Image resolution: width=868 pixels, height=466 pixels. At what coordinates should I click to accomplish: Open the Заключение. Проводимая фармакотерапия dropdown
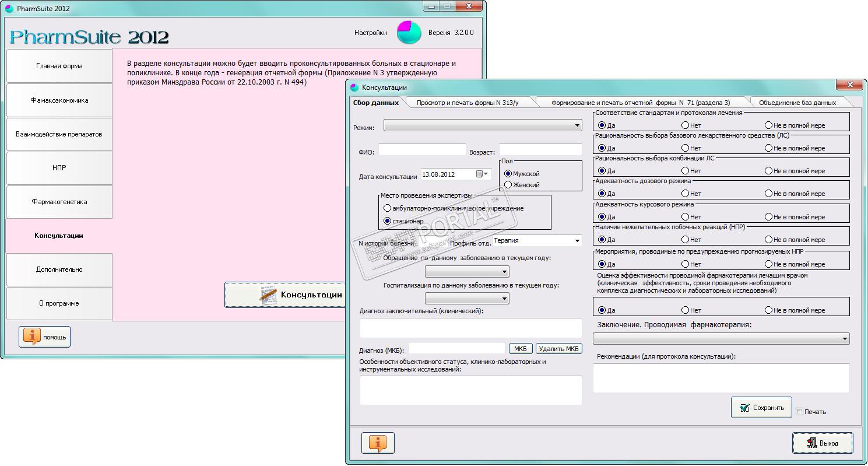[721, 338]
